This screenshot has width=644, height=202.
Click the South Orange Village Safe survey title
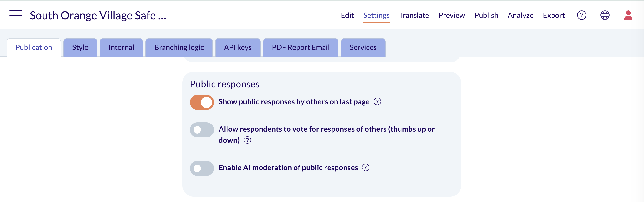tap(98, 16)
